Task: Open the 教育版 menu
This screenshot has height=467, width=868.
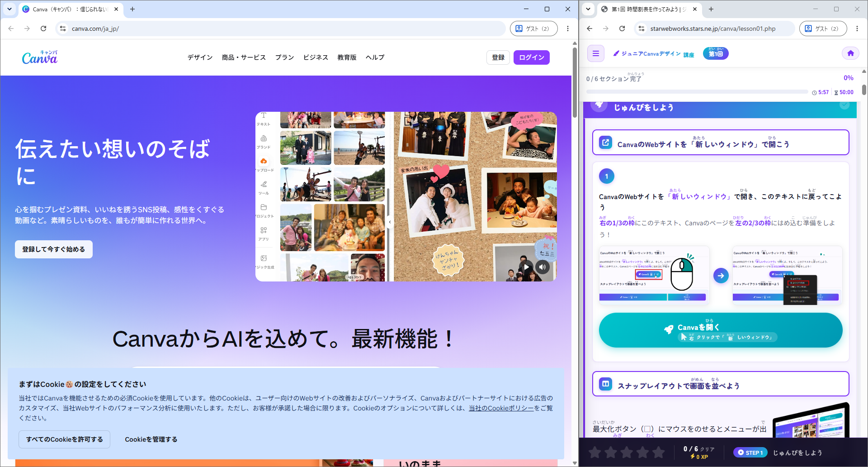Action: [x=347, y=57]
